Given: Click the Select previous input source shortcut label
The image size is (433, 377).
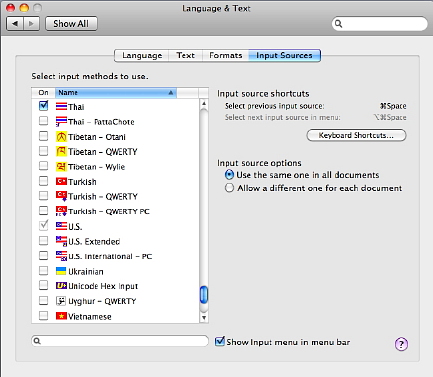Looking at the screenshot, I should point(274,106).
